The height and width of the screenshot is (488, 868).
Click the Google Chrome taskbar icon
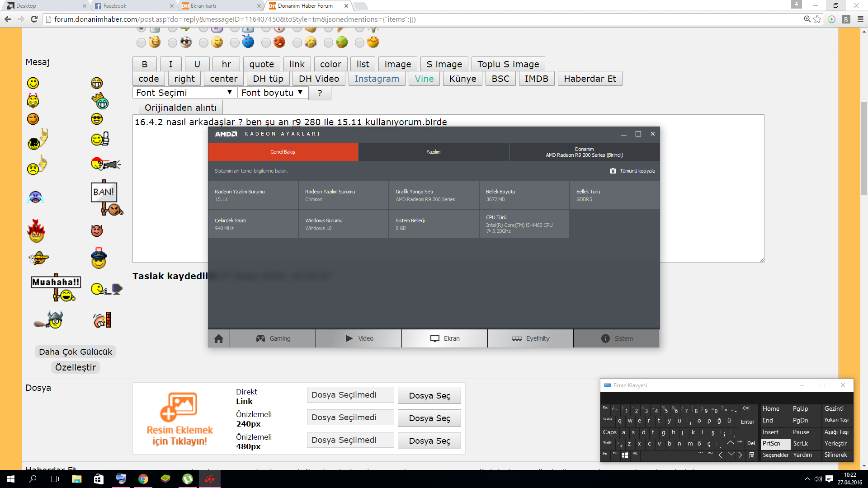tap(143, 479)
